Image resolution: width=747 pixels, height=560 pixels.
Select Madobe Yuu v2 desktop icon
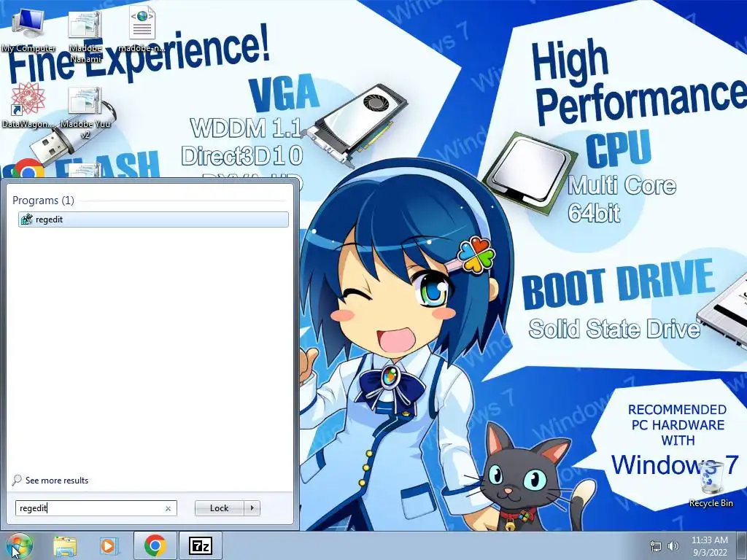tap(85, 112)
